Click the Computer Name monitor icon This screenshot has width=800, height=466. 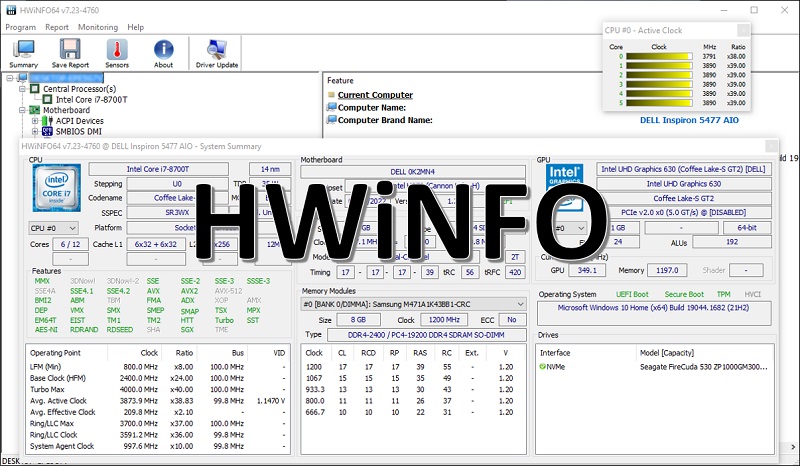[332, 107]
